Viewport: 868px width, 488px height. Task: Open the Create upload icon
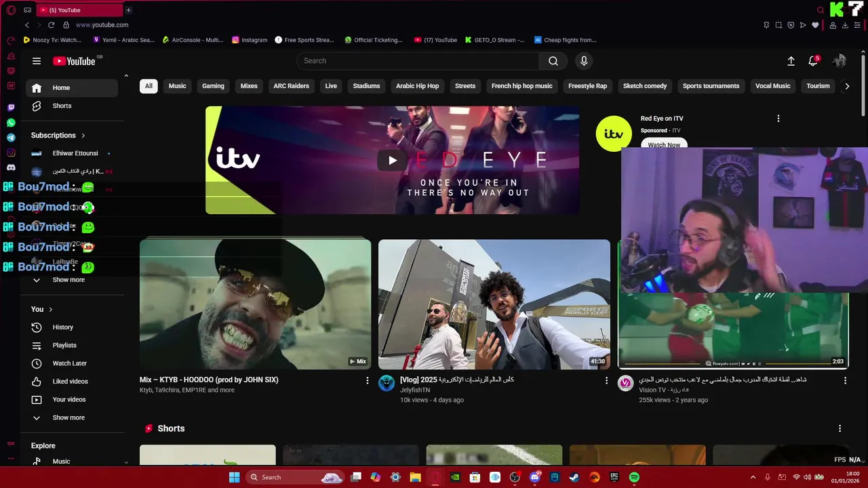click(791, 61)
